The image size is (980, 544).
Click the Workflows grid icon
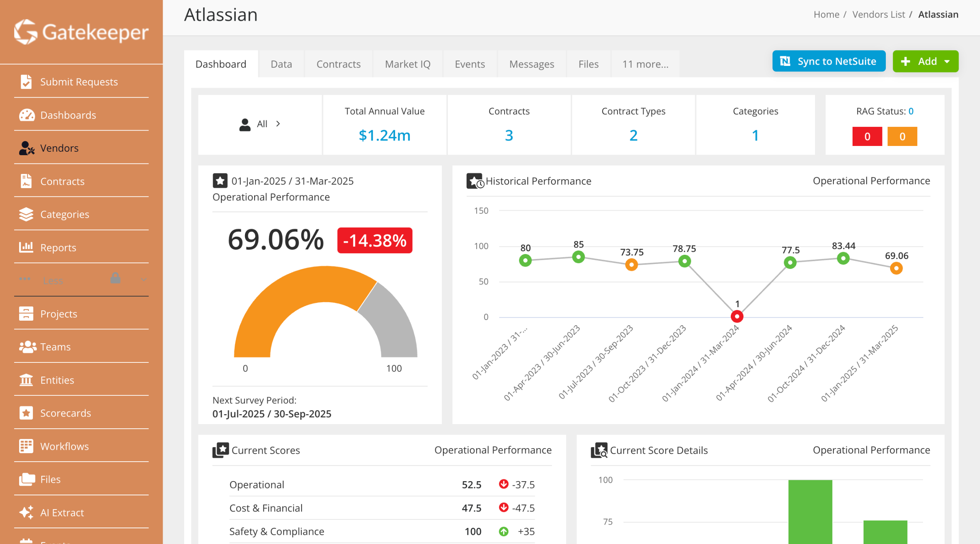point(26,446)
